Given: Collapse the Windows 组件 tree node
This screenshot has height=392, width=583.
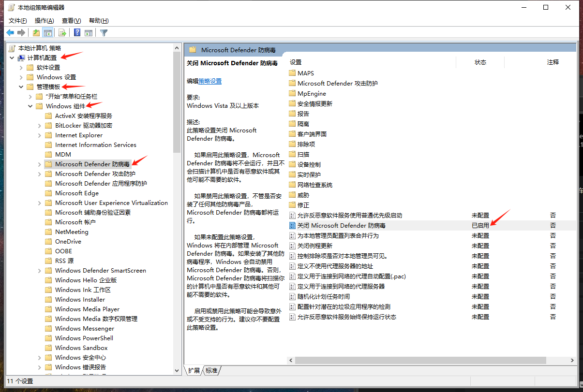Looking at the screenshot, I should 30,106.
